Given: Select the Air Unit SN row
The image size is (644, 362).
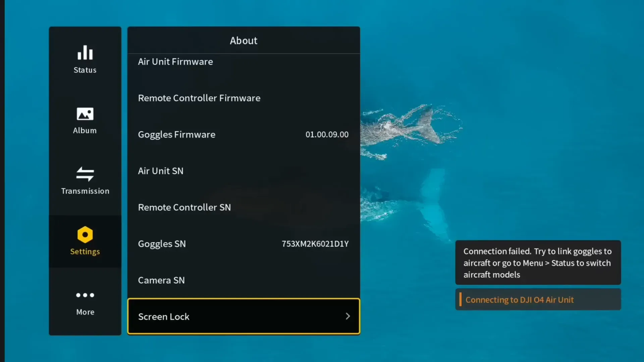Looking at the screenshot, I should 244,171.
